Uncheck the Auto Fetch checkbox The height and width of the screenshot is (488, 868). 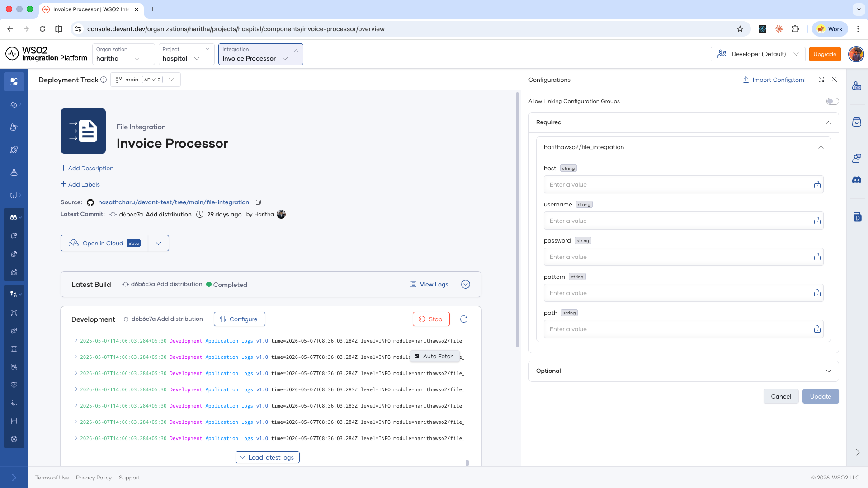[417, 356]
